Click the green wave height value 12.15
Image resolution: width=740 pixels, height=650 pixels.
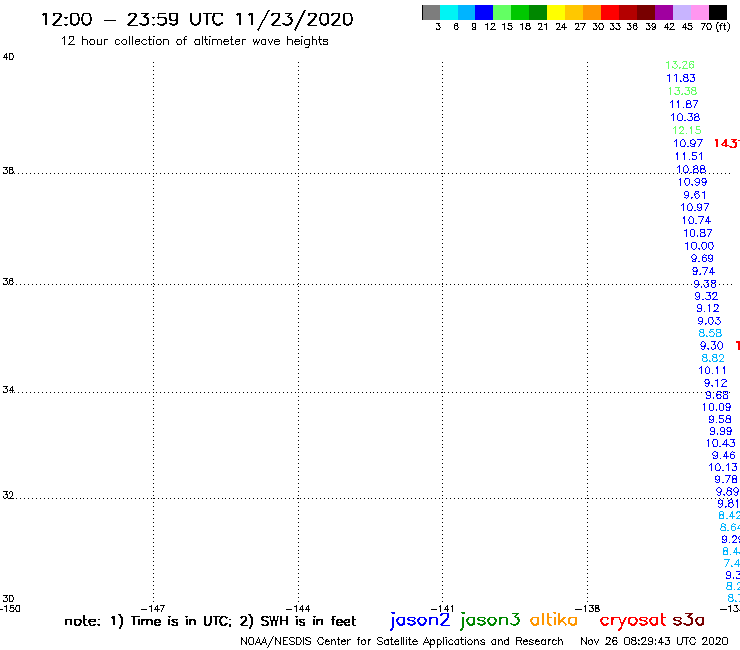point(687,130)
